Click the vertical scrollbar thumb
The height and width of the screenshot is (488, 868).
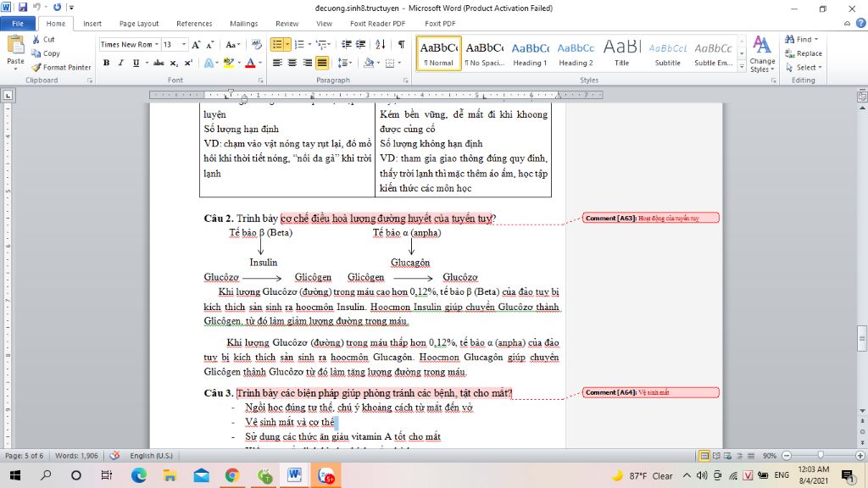pyautogui.click(x=861, y=339)
